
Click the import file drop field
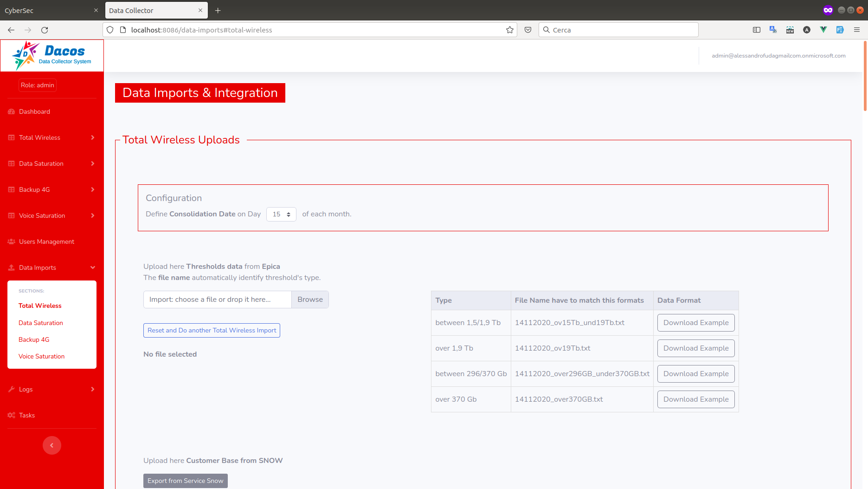click(x=218, y=300)
